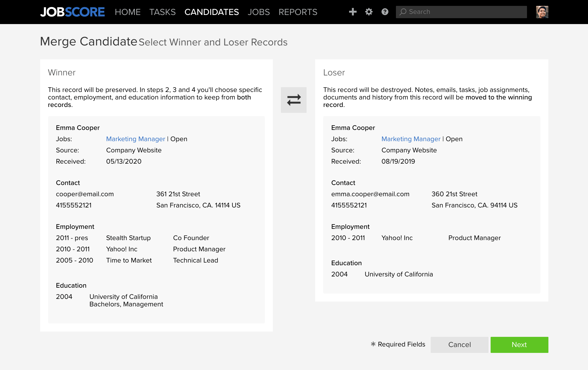Image resolution: width=588 pixels, height=370 pixels.
Task: Click the JobScore logo
Action: pos(72,12)
